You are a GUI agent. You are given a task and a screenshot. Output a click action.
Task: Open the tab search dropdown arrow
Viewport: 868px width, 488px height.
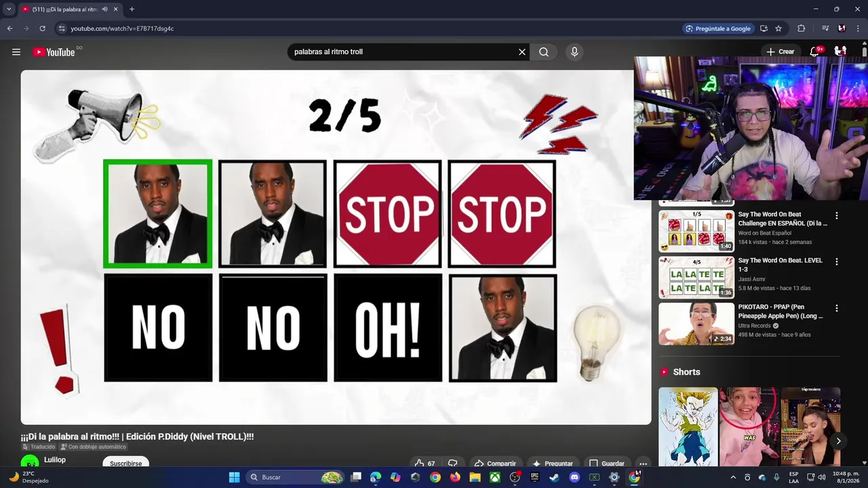[9, 9]
